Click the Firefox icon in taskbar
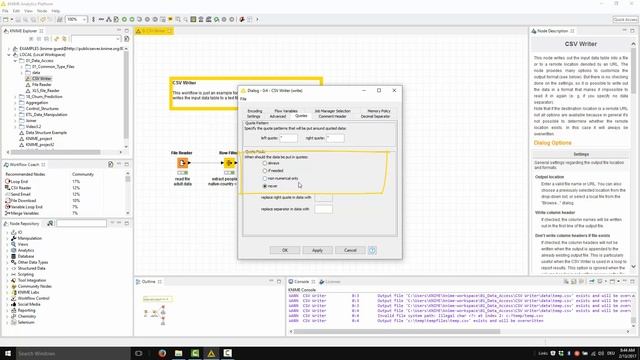 click(162, 353)
